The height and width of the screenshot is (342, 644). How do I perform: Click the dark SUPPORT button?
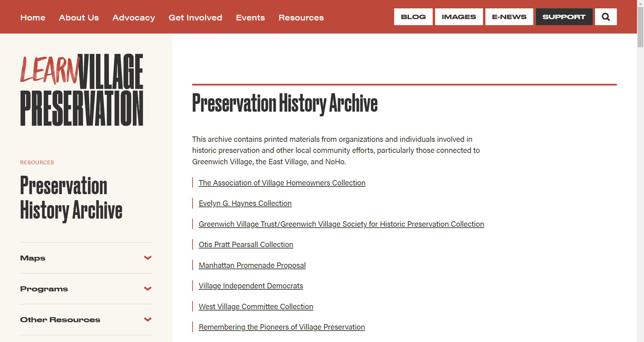(564, 17)
